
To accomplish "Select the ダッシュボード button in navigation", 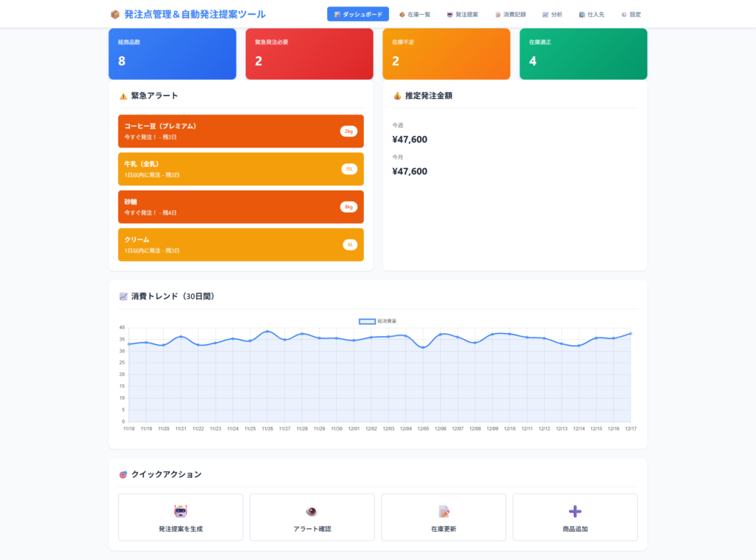I will (x=358, y=14).
